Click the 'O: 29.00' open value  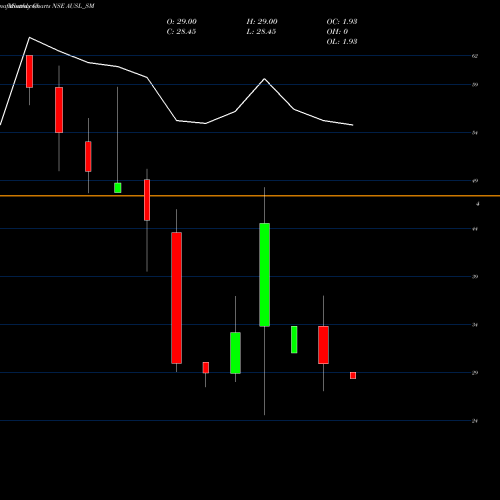pos(182,22)
